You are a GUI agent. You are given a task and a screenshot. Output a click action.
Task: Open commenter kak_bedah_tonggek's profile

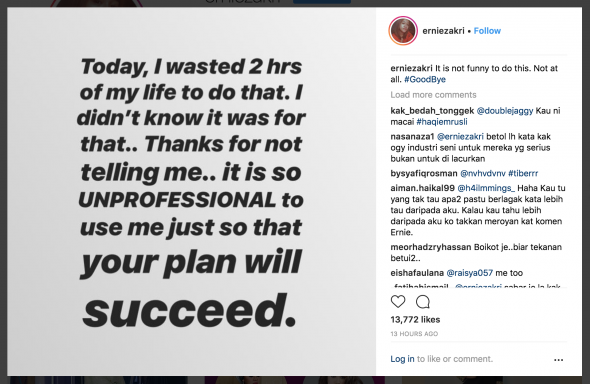point(432,111)
